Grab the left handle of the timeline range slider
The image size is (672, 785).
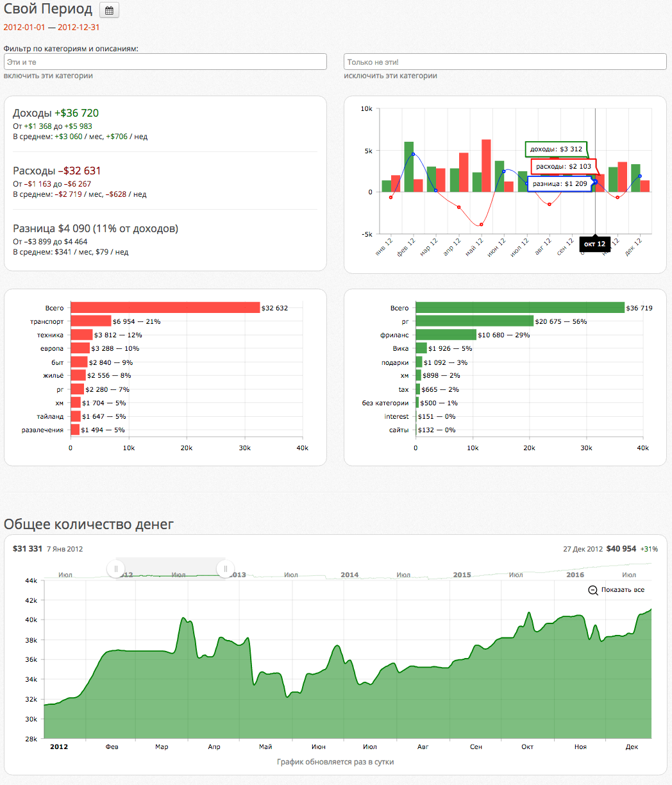(115, 568)
